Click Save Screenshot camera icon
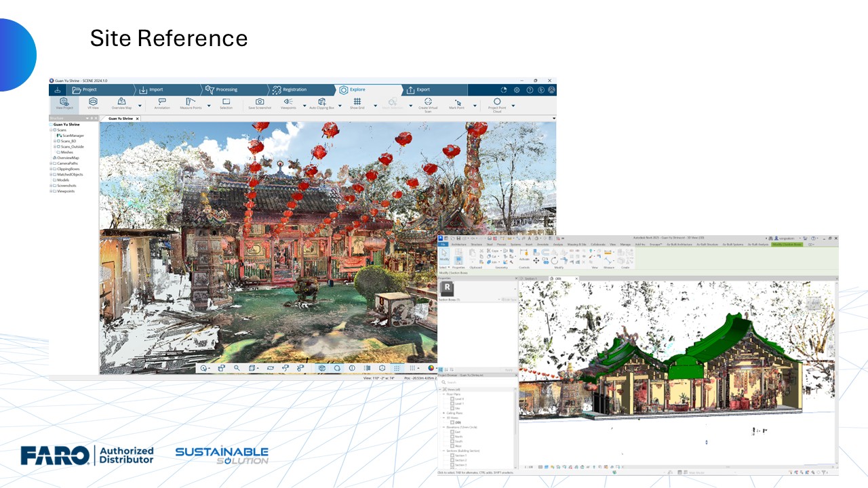 point(260,102)
